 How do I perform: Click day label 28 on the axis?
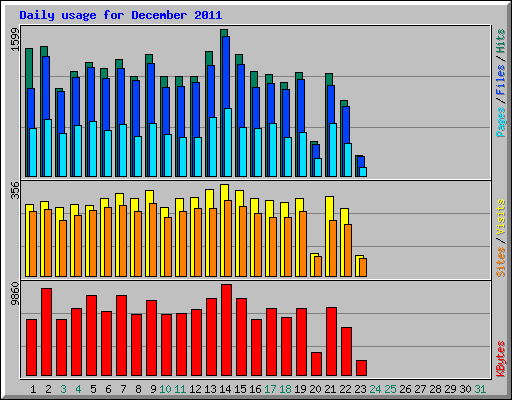[435, 389]
